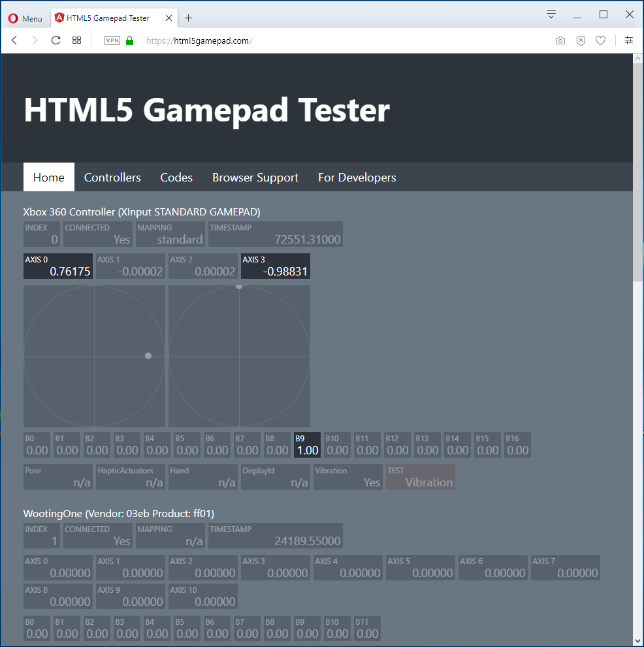The height and width of the screenshot is (647, 644).
Task: Click WootingOne device title text
Action: point(118,513)
